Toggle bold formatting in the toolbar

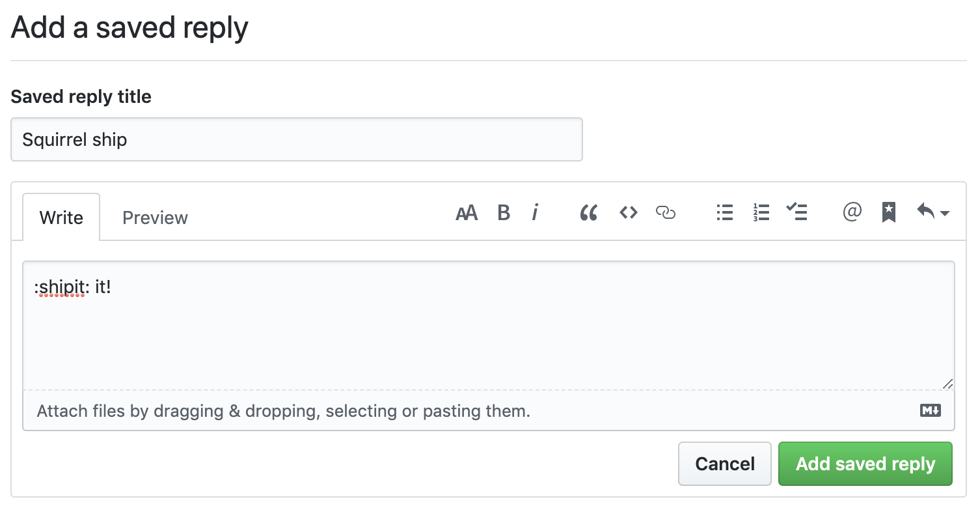pyautogui.click(x=504, y=212)
